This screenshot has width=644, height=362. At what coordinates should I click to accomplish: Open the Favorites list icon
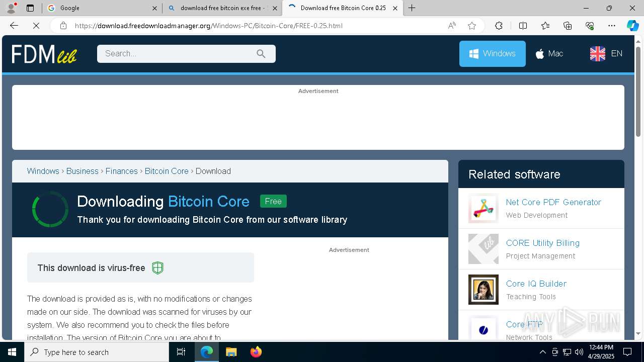click(x=545, y=26)
